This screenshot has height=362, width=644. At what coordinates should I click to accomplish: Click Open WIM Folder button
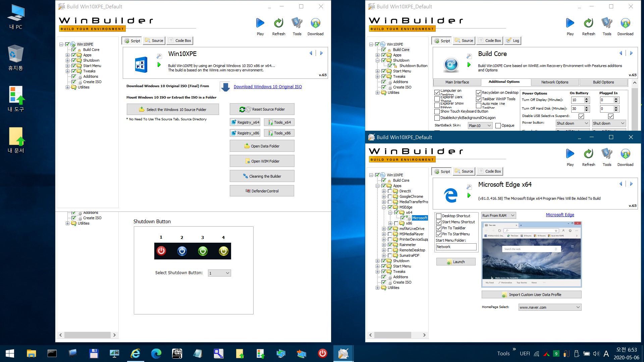[262, 161]
